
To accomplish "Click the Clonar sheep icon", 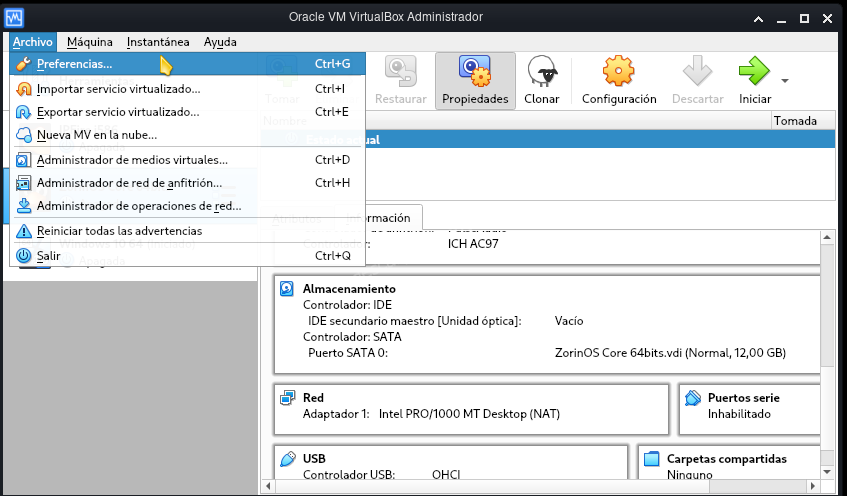I will tap(542, 72).
